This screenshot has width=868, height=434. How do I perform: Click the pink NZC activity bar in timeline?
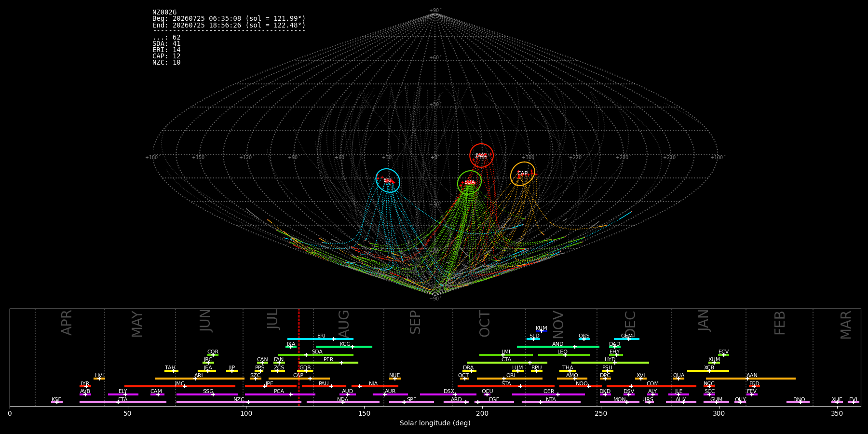pos(239,402)
